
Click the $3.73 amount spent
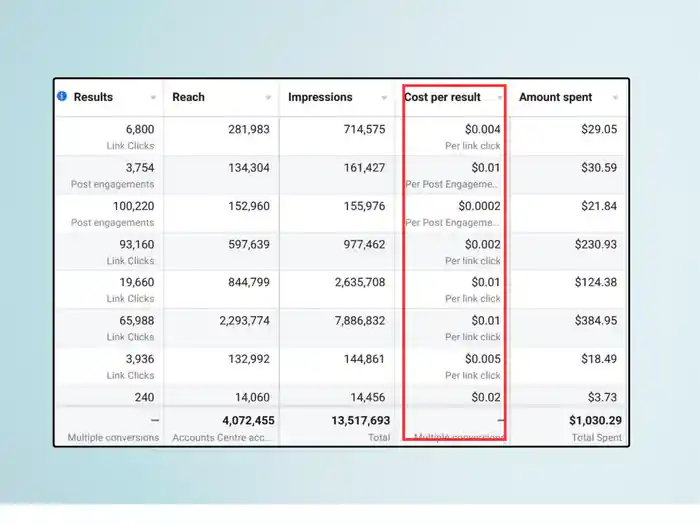click(602, 397)
